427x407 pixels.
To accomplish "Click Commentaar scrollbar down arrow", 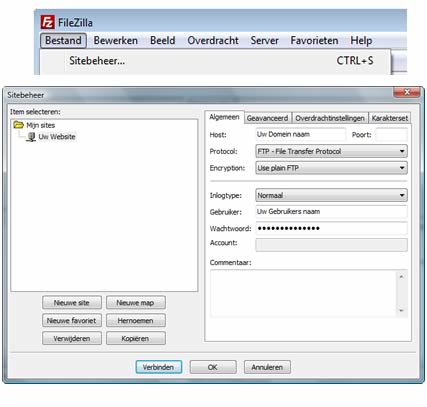I will (x=402, y=311).
